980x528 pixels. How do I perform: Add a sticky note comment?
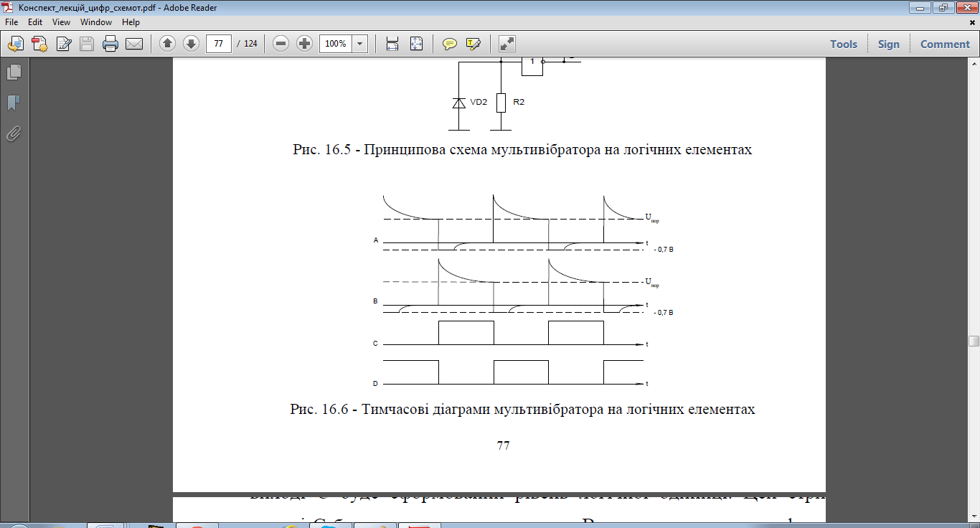pyautogui.click(x=450, y=44)
